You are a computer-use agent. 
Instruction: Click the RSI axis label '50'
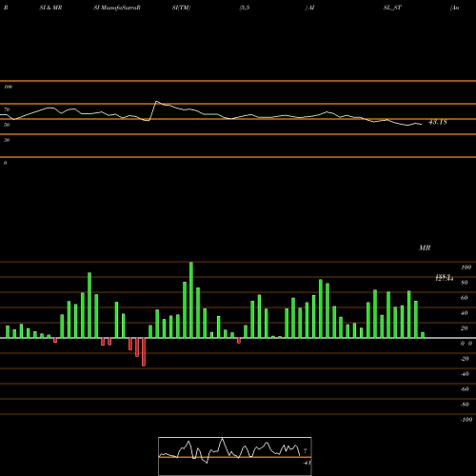[7, 125]
